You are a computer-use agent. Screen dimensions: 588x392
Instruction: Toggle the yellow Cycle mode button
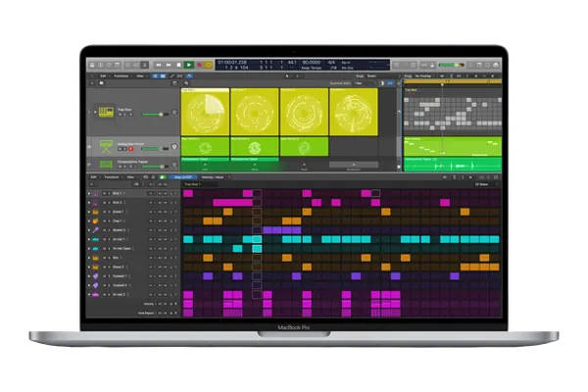click(209, 65)
